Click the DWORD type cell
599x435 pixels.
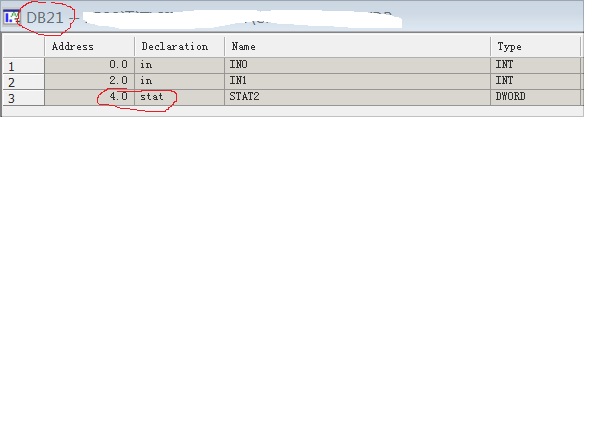pyautogui.click(x=536, y=97)
